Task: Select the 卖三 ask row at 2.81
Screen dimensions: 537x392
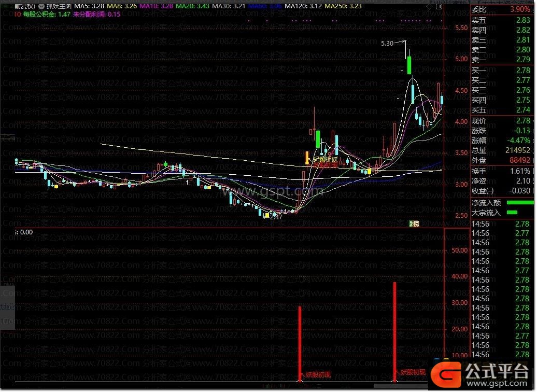Action: (501, 40)
